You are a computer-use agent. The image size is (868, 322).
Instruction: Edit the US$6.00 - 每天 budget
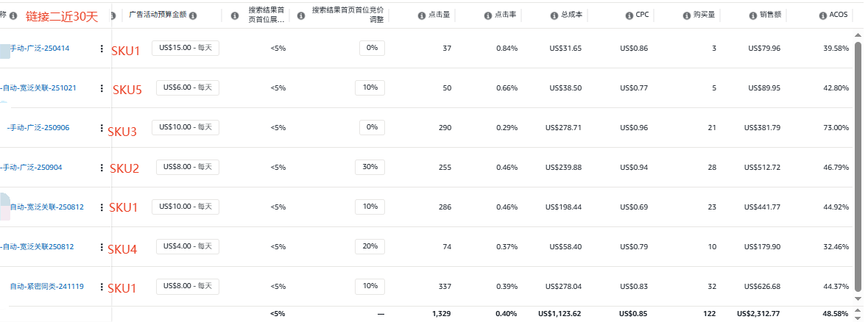coord(186,88)
